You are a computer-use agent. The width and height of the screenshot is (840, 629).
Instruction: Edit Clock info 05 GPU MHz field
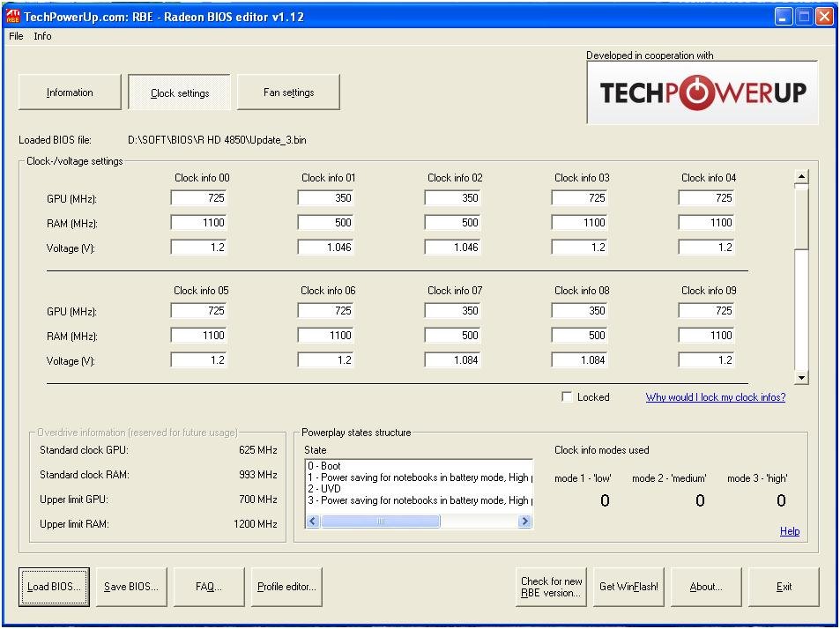click(198, 310)
